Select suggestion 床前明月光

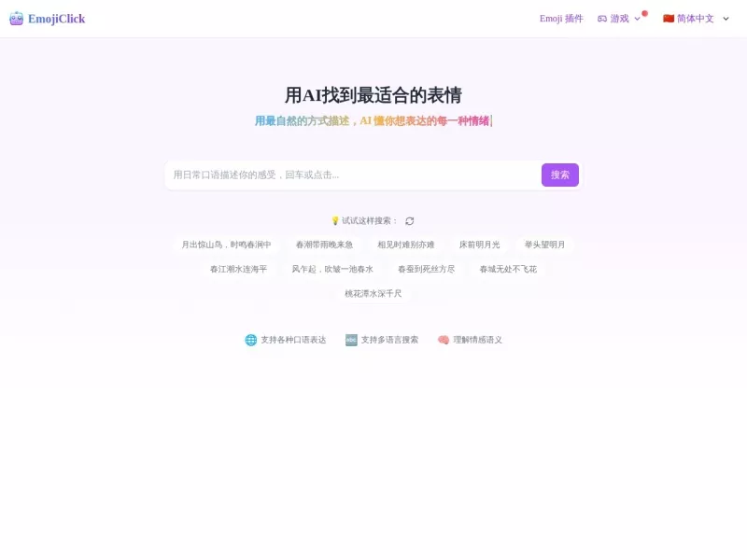pos(479,245)
